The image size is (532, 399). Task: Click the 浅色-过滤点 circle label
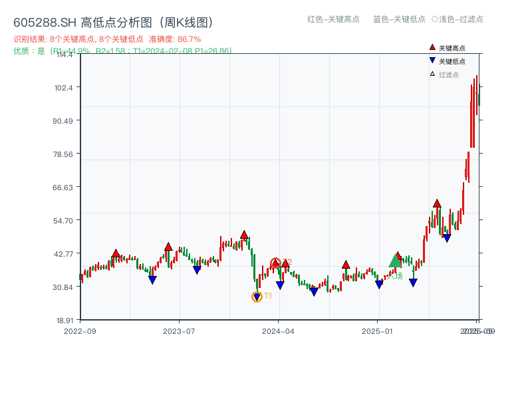pyautogui.click(x=458, y=19)
